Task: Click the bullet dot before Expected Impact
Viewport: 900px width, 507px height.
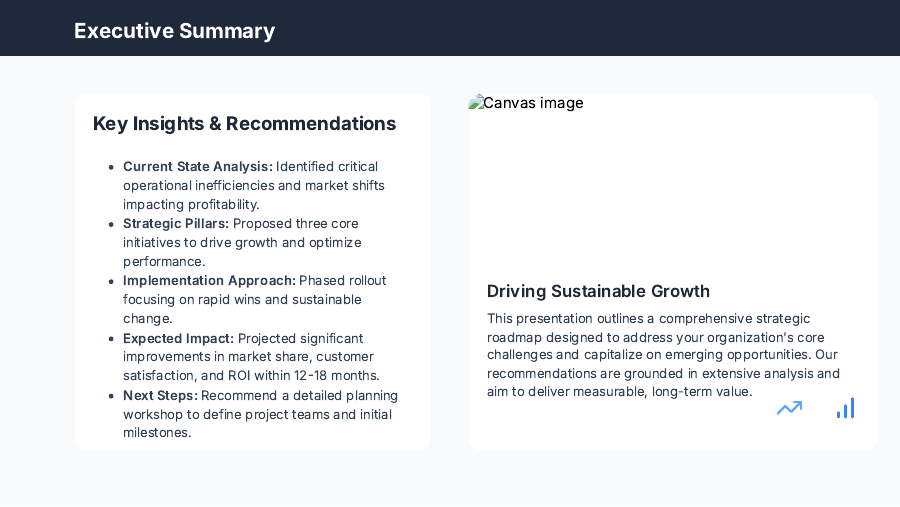Action: pyautogui.click(x=110, y=340)
